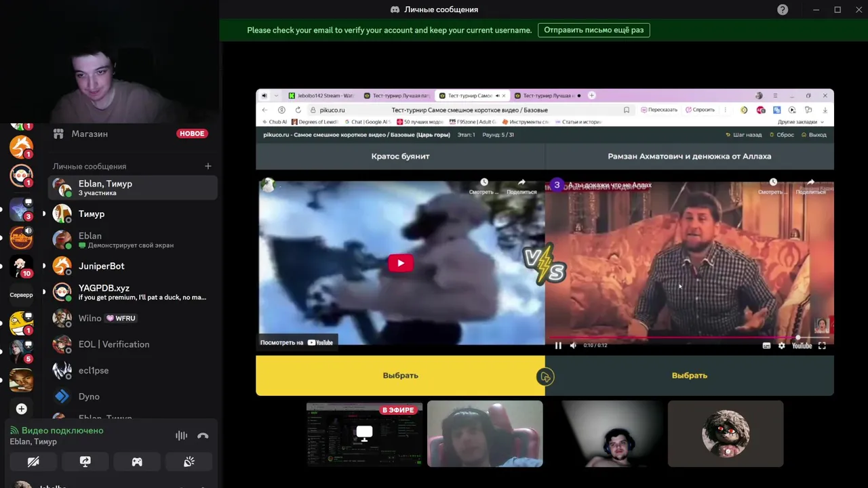Click browser back arrow in stream
Screen dimensions: 868x488
265,110
